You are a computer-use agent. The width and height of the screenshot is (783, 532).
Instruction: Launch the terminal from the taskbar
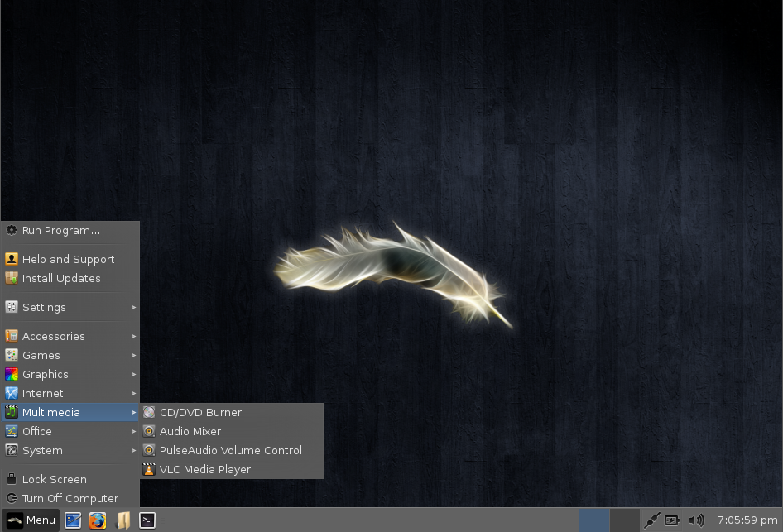coord(147,520)
